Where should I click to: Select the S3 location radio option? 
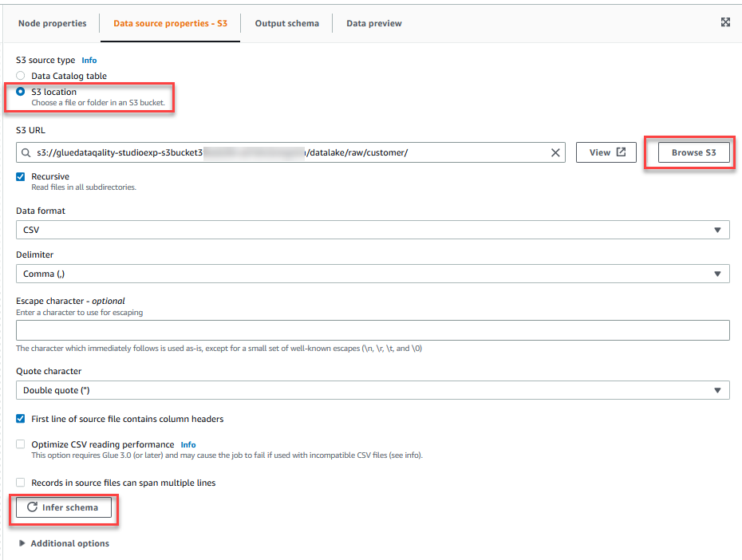[21, 92]
